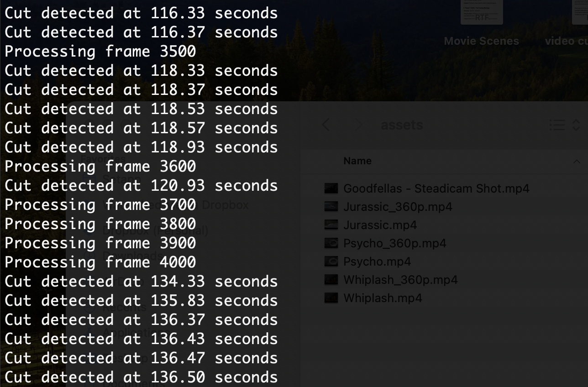Select the Jurassic_360p.mp4 file name
The image size is (588, 387).
coord(398,207)
